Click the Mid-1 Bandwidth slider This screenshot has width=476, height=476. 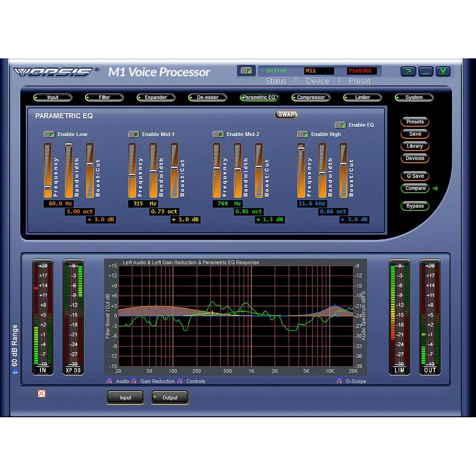pos(153,170)
